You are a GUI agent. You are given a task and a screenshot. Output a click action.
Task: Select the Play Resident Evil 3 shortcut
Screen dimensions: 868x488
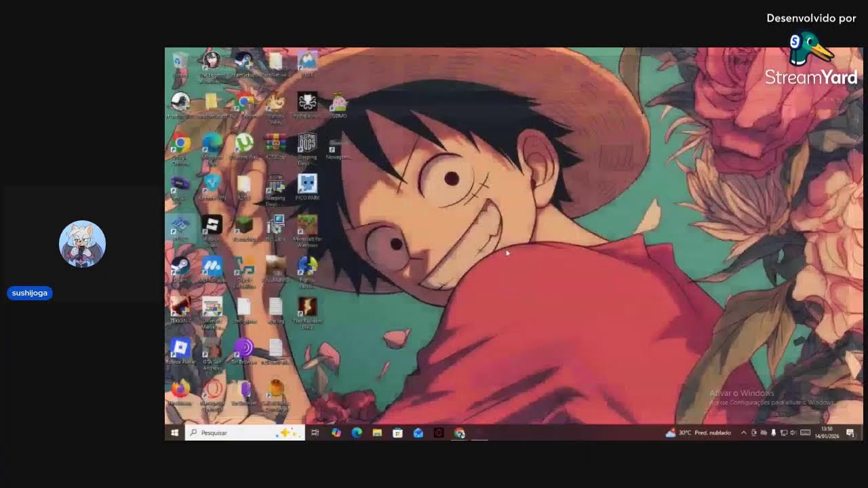(307, 312)
